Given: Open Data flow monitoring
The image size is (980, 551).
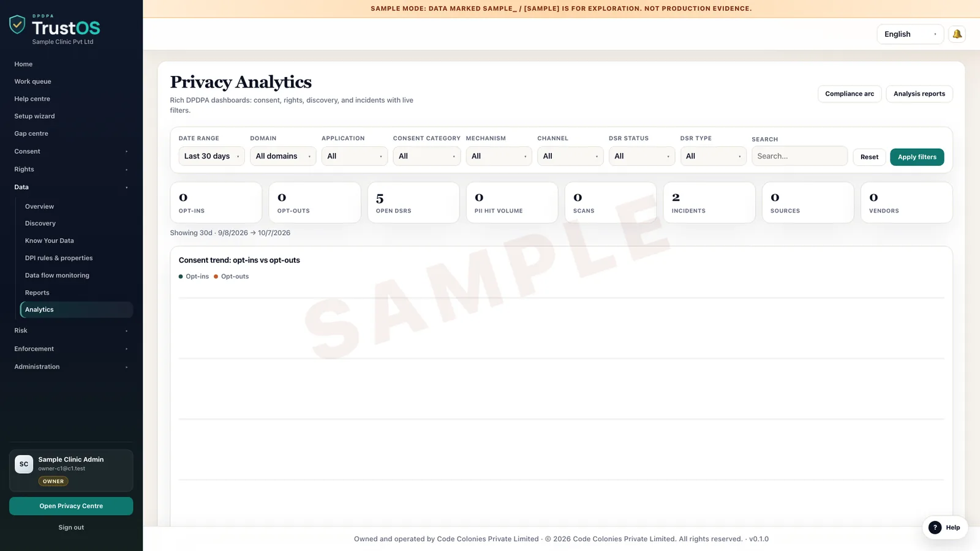Looking at the screenshot, I should pyautogui.click(x=77, y=275).
